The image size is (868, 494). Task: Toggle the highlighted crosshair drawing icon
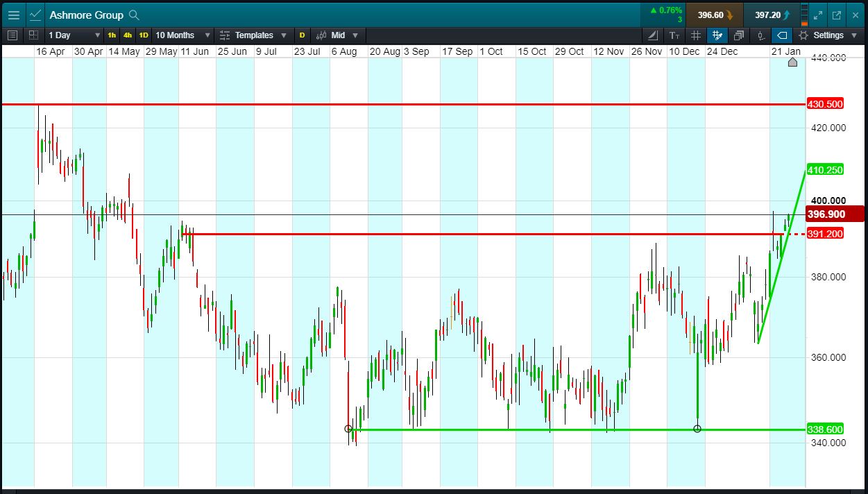click(x=717, y=35)
